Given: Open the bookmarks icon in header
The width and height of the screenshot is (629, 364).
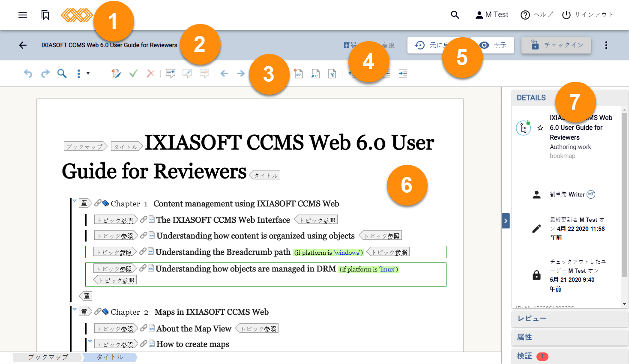Looking at the screenshot, I should 45,15.
